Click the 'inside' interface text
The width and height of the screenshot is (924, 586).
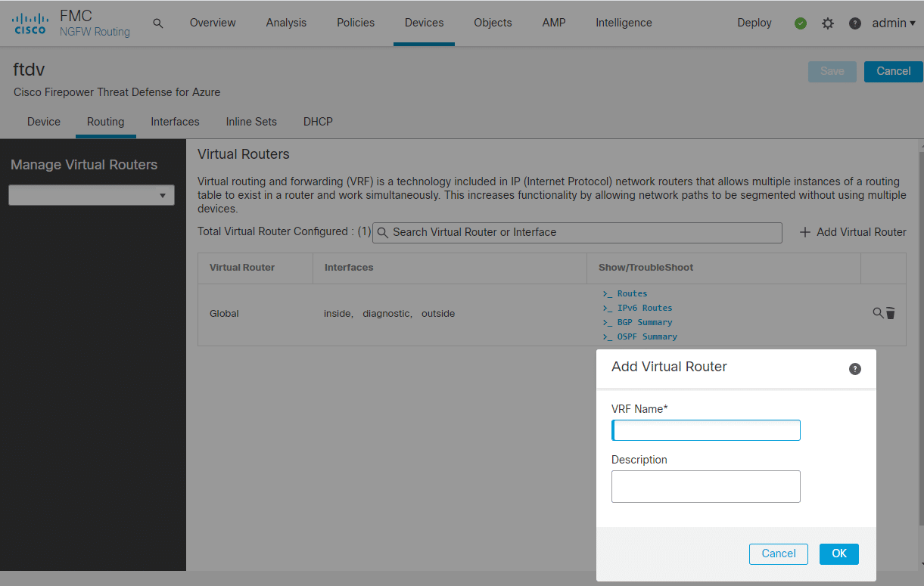coord(338,313)
